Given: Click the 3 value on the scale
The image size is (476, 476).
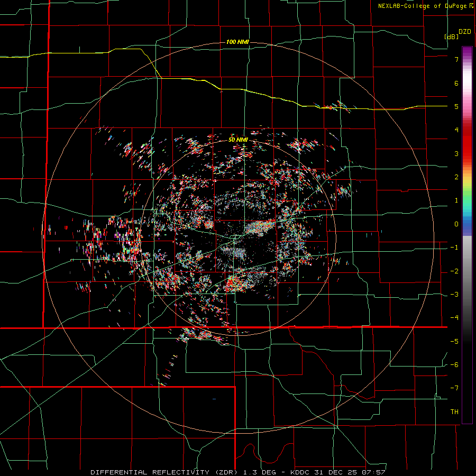Looking at the screenshot, I should [456, 153].
